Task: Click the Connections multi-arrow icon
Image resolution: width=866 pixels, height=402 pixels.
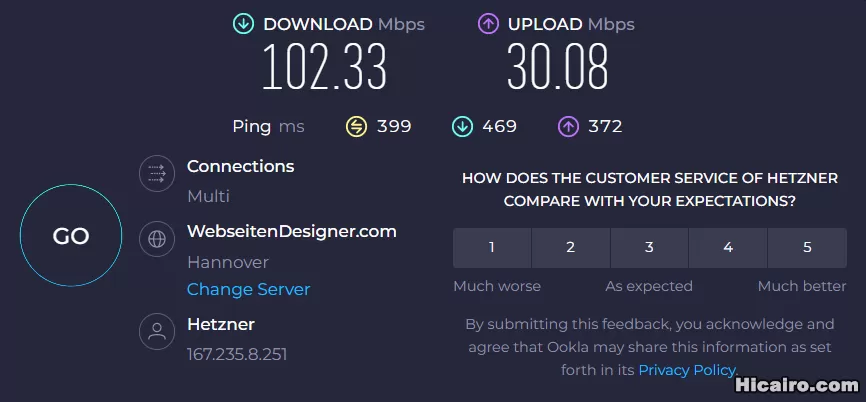Action: 157,175
